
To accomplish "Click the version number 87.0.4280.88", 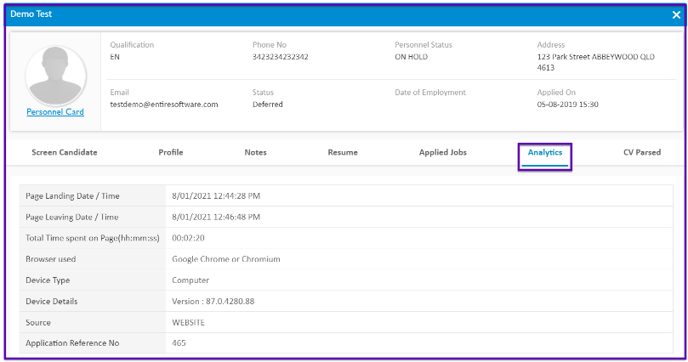I will point(230,301).
